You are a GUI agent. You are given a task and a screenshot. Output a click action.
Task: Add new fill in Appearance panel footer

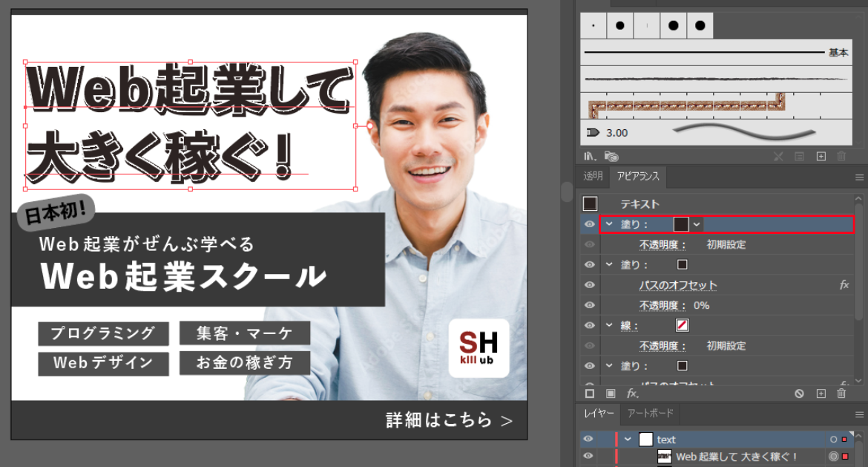click(611, 393)
